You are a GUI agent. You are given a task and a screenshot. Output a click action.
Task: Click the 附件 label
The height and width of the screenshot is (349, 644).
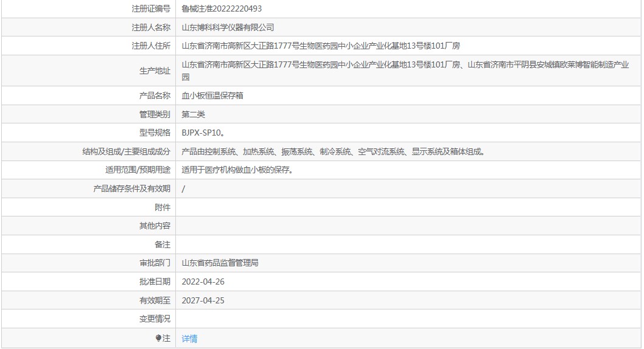click(x=163, y=207)
